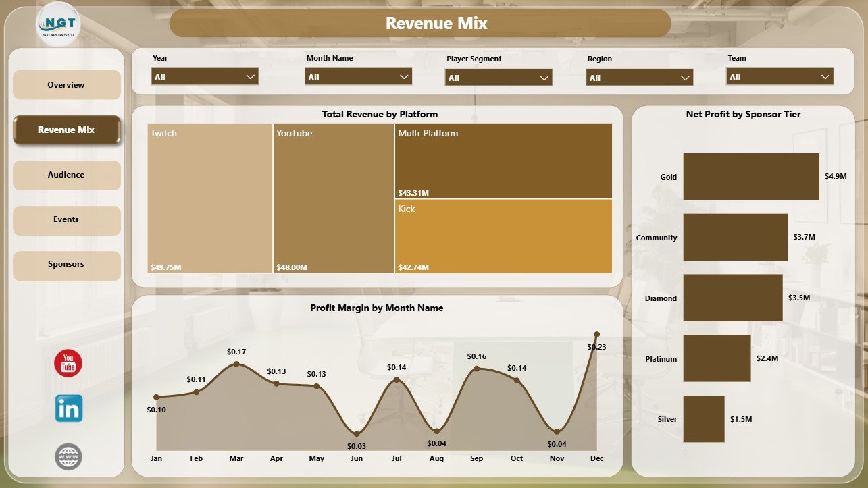Open the Events page
The height and width of the screenshot is (488, 868).
tap(67, 219)
